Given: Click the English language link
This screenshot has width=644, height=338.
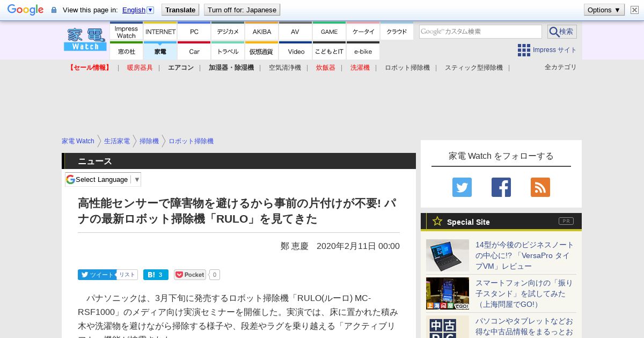Looking at the screenshot, I should pyautogui.click(x=134, y=10).
